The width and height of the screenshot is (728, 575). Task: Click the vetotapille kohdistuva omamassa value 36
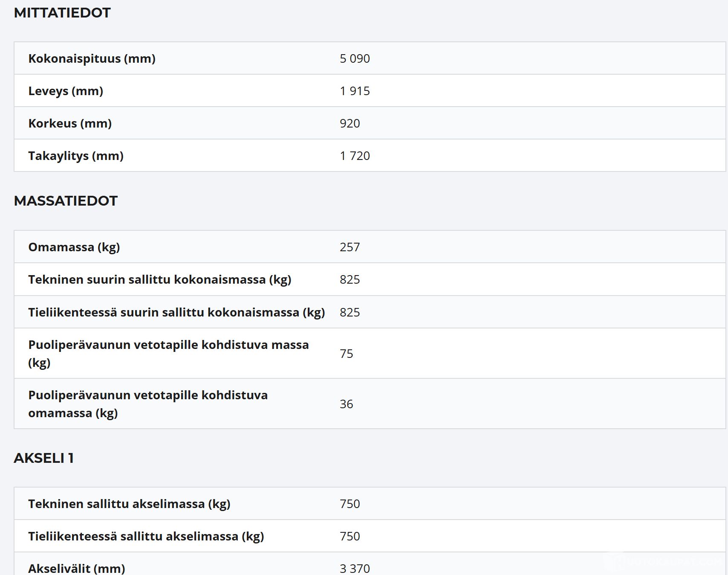pos(346,404)
